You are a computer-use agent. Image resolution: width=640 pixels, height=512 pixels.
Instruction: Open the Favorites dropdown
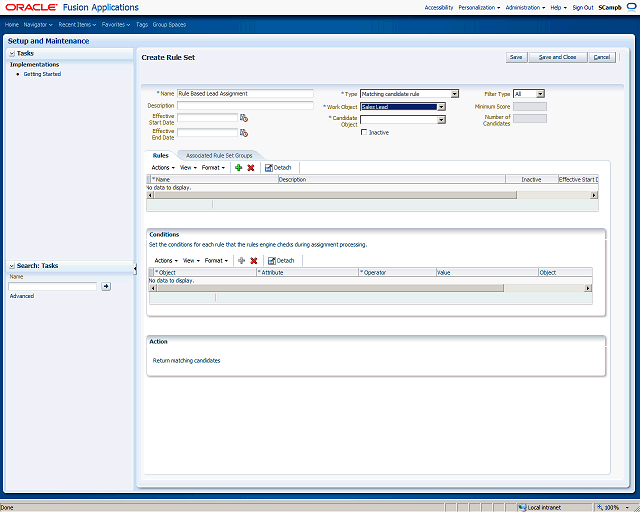pyautogui.click(x=116, y=24)
